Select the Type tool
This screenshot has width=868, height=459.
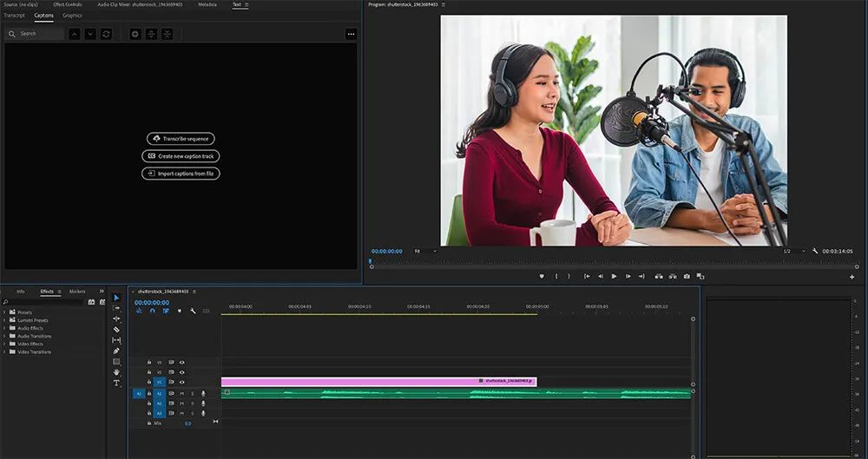[116, 383]
